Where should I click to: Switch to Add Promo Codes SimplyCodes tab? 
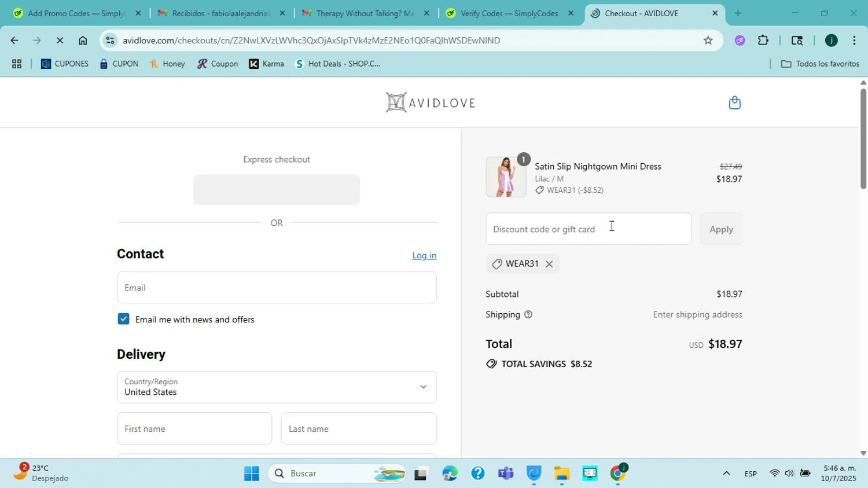coord(76,13)
